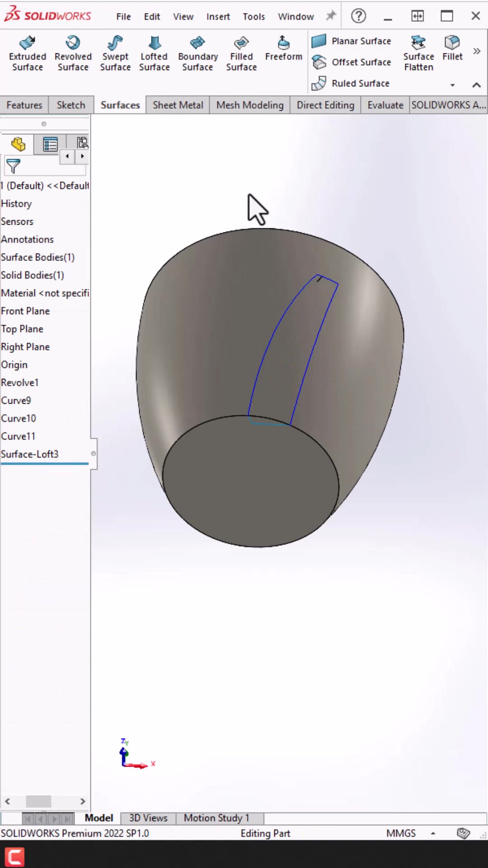Switch to the Direct Editing tab
The height and width of the screenshot is (868, 488).
325,105
